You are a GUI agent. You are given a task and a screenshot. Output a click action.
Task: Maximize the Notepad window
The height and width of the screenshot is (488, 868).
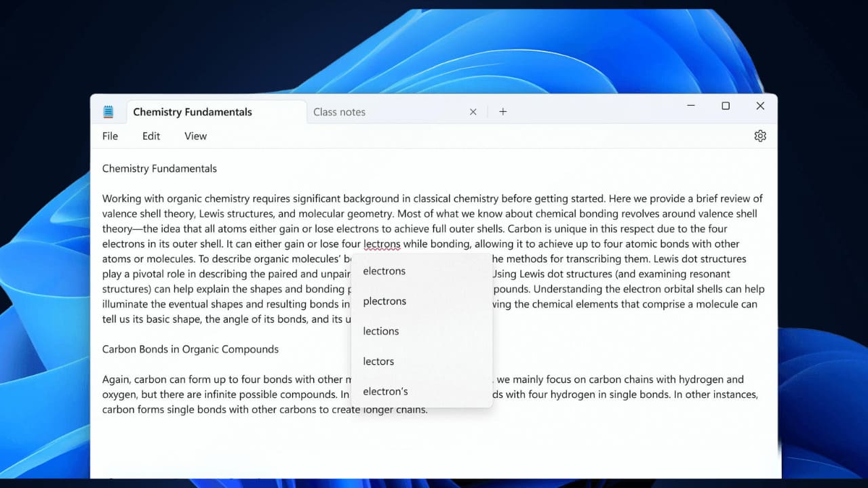(725, 106)
